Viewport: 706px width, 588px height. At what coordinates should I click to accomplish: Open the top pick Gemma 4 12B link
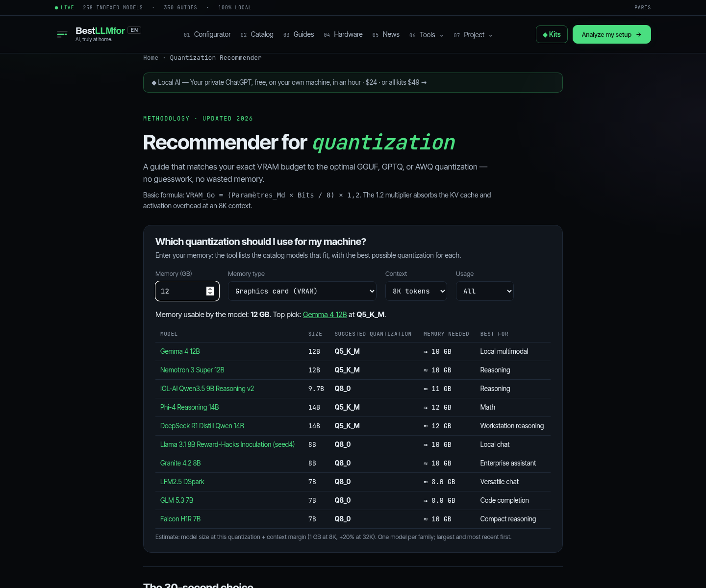(325, 315)
